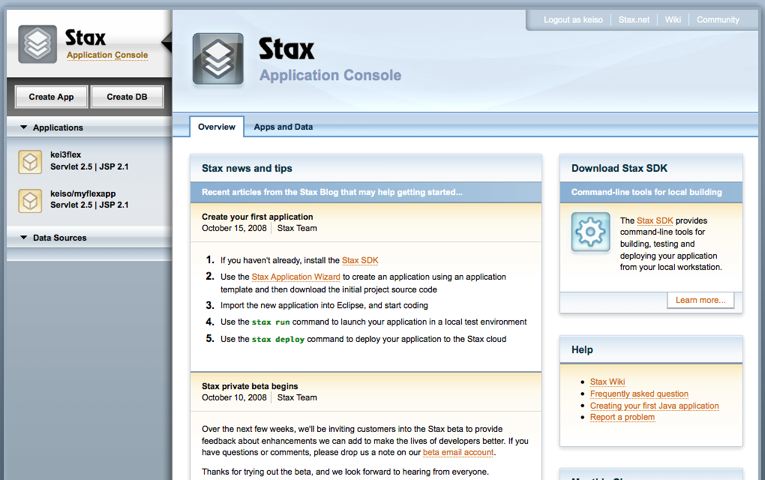The height and width of the screenshot is (480, 765).
Task: Open the Community link in header
Action: [717, 19]
